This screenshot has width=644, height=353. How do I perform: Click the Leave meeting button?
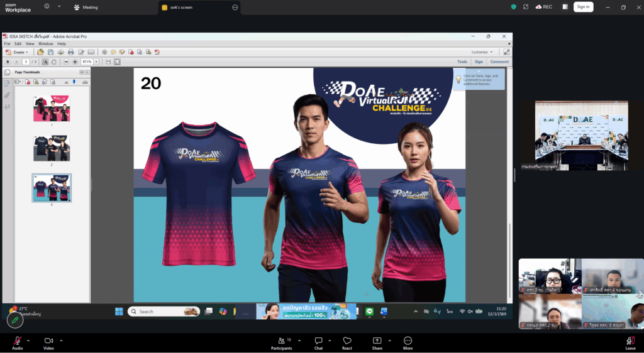click(630, 342)
